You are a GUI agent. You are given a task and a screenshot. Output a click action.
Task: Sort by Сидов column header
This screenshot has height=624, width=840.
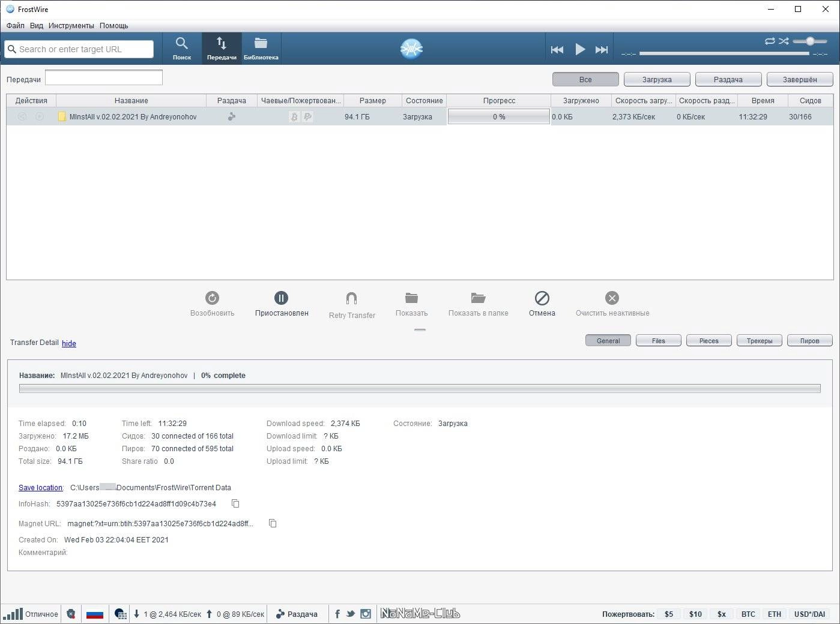pyautogui.click(x=810, y=100)
